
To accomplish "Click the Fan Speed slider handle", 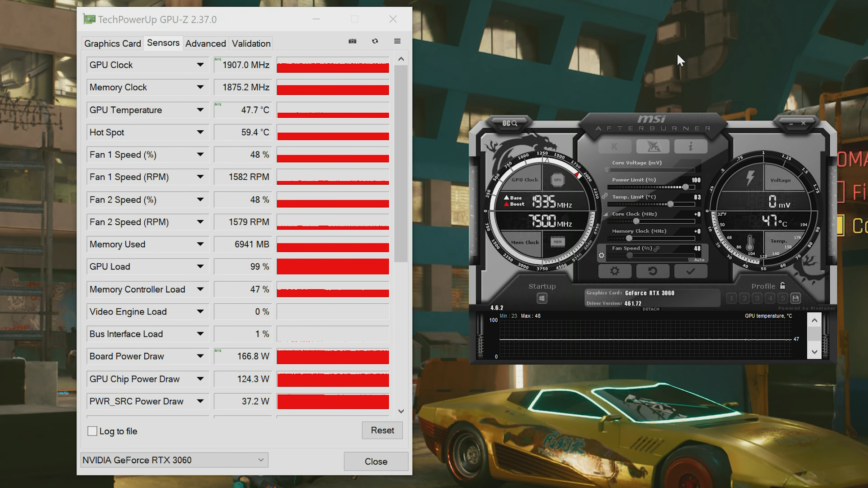I will [x=630, y=255].
